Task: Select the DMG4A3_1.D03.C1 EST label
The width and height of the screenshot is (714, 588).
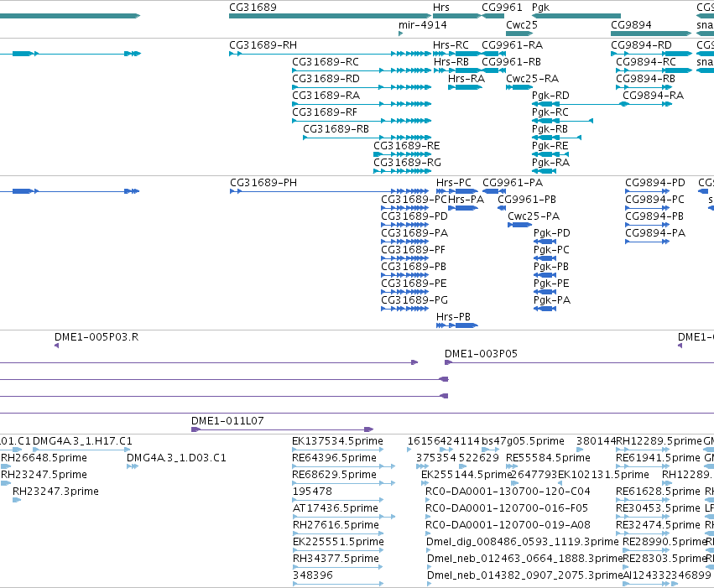Action: pos(176,458)
